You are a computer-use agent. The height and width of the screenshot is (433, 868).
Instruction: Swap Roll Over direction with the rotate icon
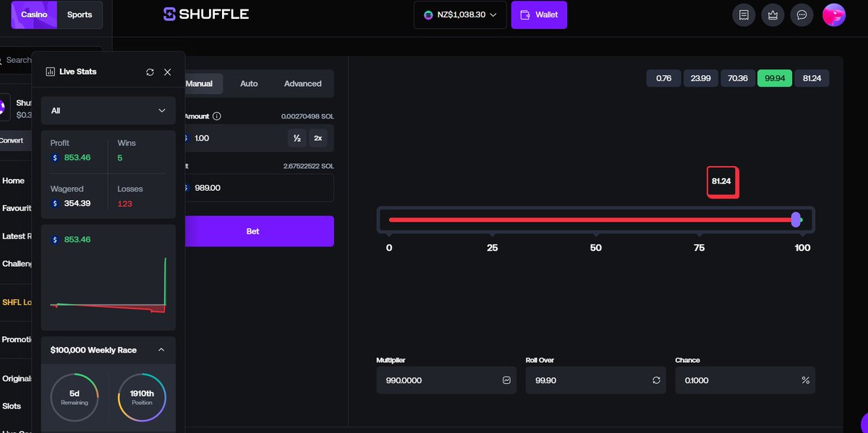tap(656, 380)
